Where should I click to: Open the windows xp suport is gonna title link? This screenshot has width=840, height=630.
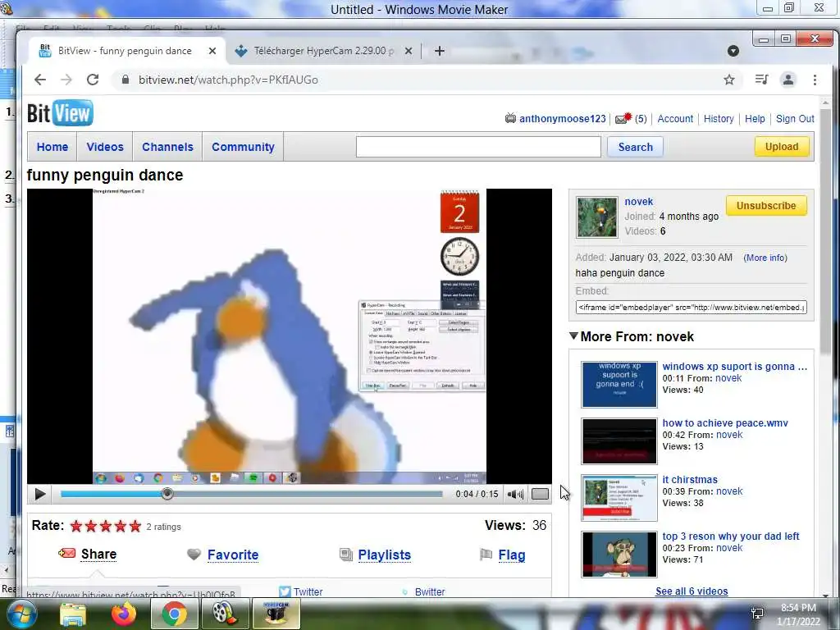tap(734, 367)
